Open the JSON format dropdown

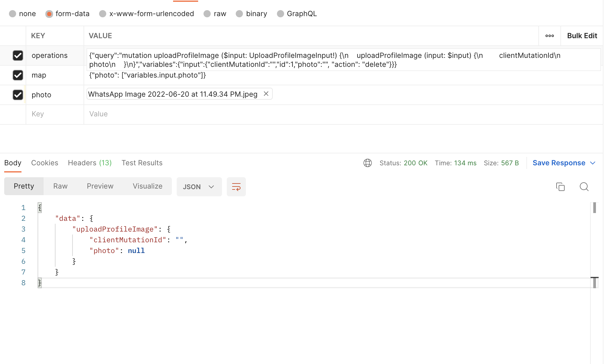pyautogui.click(x=199, y=187)
